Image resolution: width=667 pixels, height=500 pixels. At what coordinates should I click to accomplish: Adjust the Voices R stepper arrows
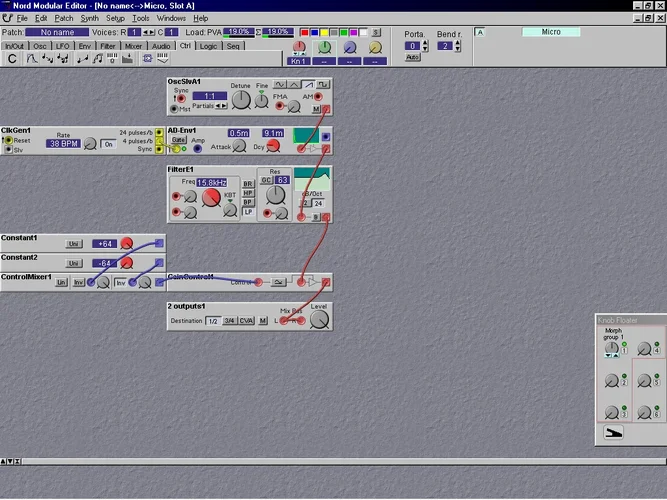coord(148,32)
